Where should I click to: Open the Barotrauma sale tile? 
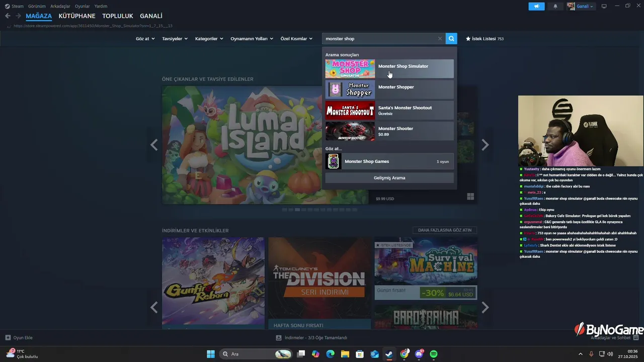click(x=426, y=317)
